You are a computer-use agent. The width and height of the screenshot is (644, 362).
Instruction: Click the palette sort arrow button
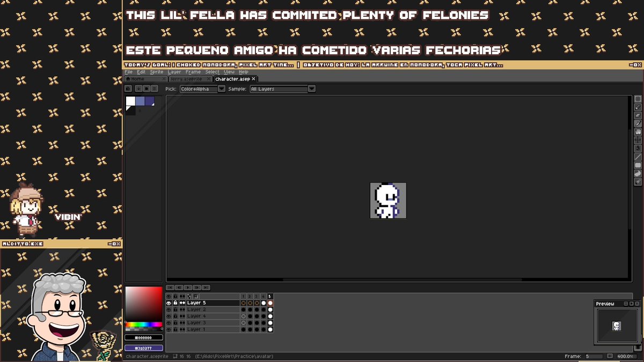138,88
